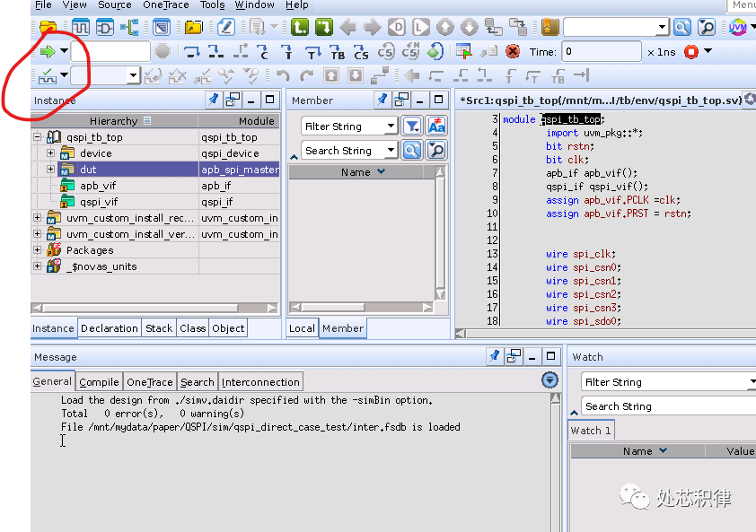Click the Member filter funnel icon
Viewport: 756px width, 532px height.
(411, 126)
